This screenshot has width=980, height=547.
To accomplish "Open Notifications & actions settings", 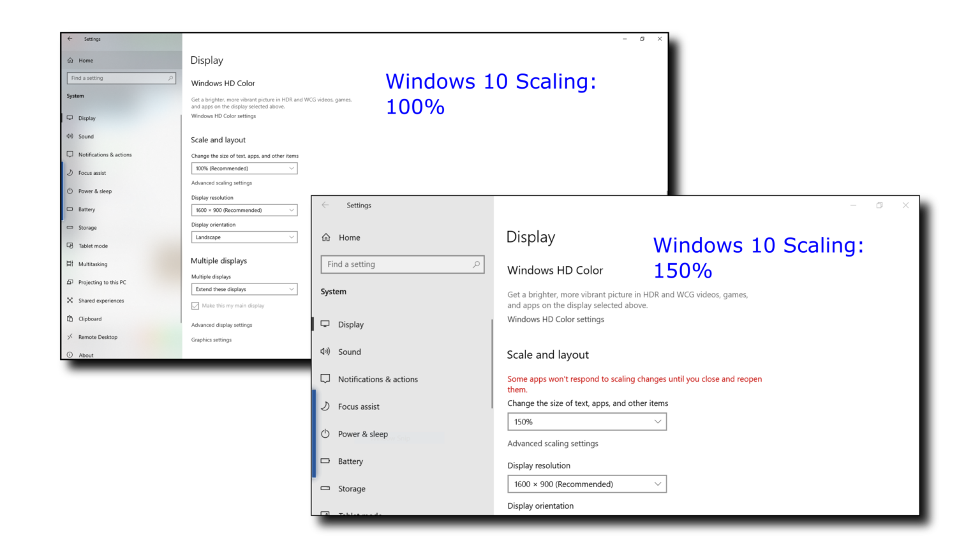I will 378,378.
